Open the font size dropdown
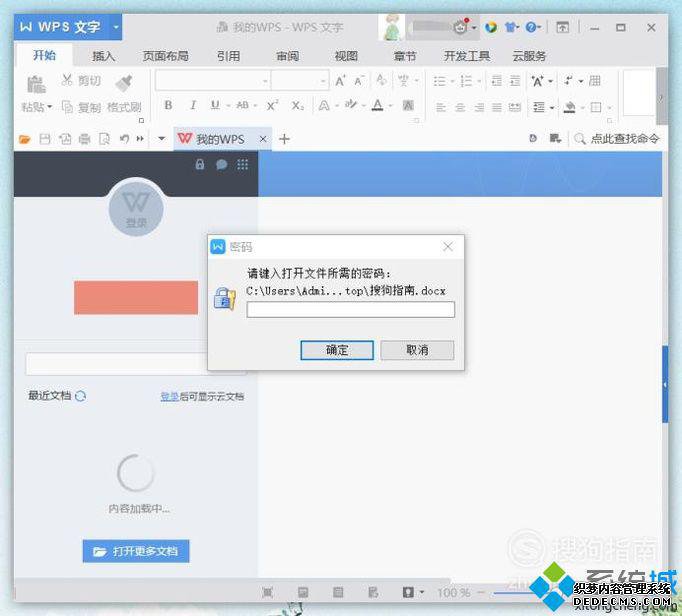682x616 pixels. coord(323,81)
